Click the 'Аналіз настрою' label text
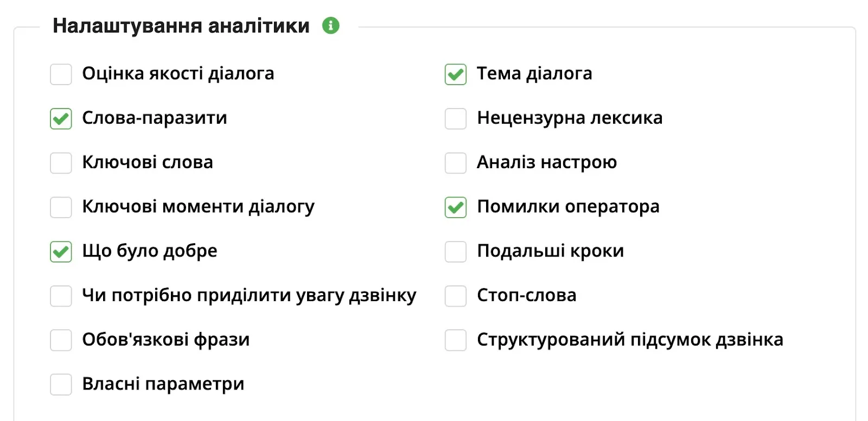This screenshot has height=421, width=868. pyautogui.click(x=546, y=163)
